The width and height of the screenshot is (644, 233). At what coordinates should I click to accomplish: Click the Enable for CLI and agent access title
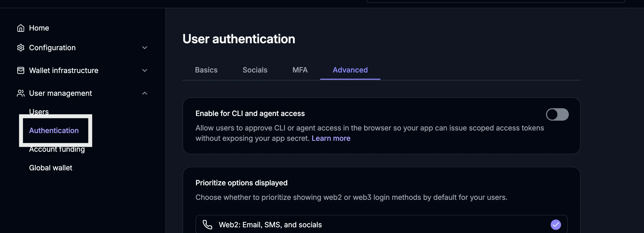[x=250, y=113]
